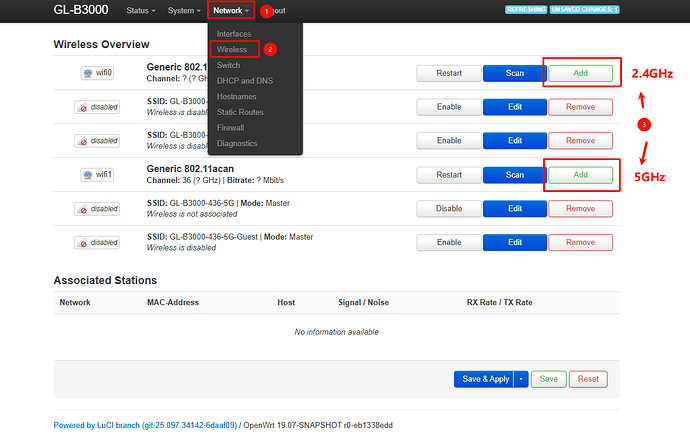690x440 pixels.
Task: Open the LuCI branch link in footer
Action: coord(180,425)
